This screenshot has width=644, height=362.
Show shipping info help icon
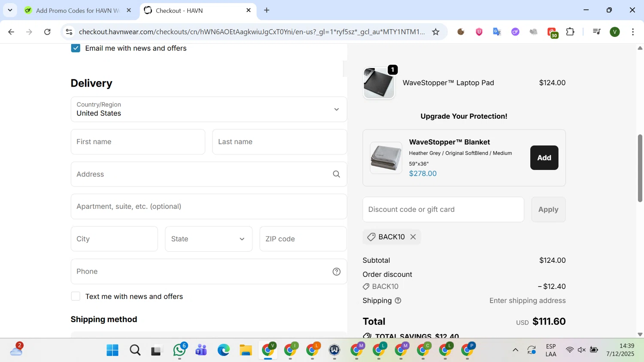click(x=398, y=301)
